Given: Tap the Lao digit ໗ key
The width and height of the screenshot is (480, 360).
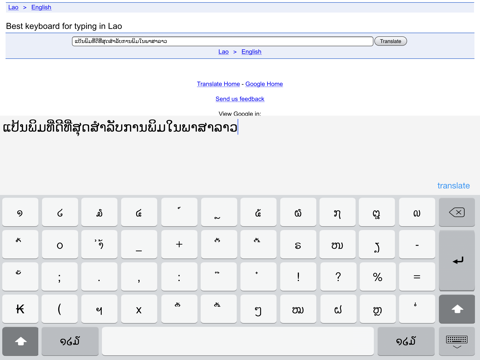Looking at the screenshot, I should pos(337,212).
